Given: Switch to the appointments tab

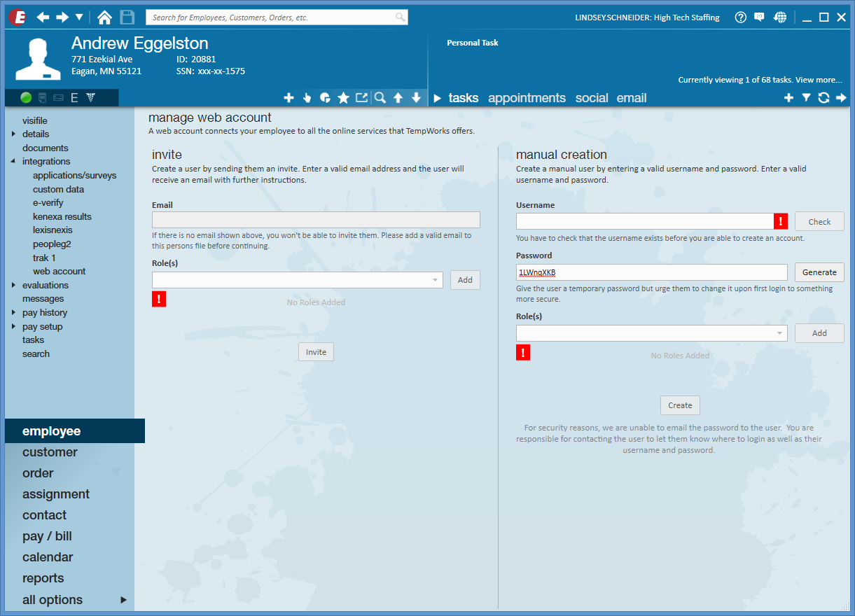Looking at the screenshot, I should 527,98.
